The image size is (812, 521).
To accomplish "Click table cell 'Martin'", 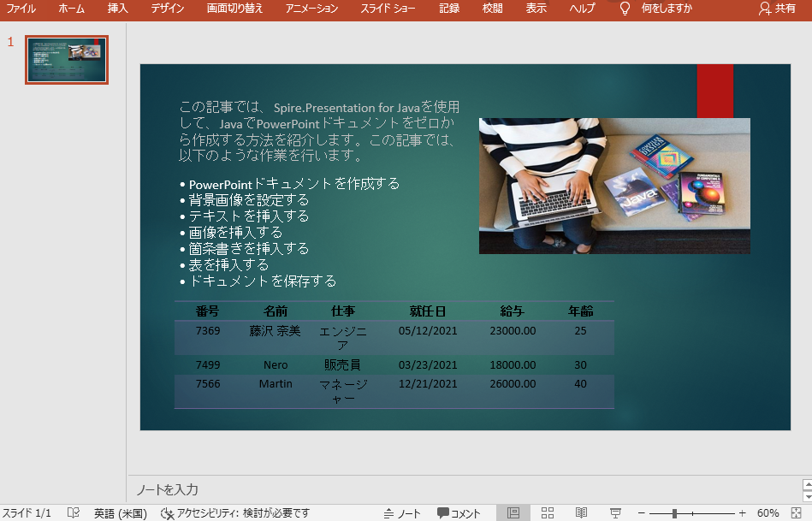I will point(276,384).
